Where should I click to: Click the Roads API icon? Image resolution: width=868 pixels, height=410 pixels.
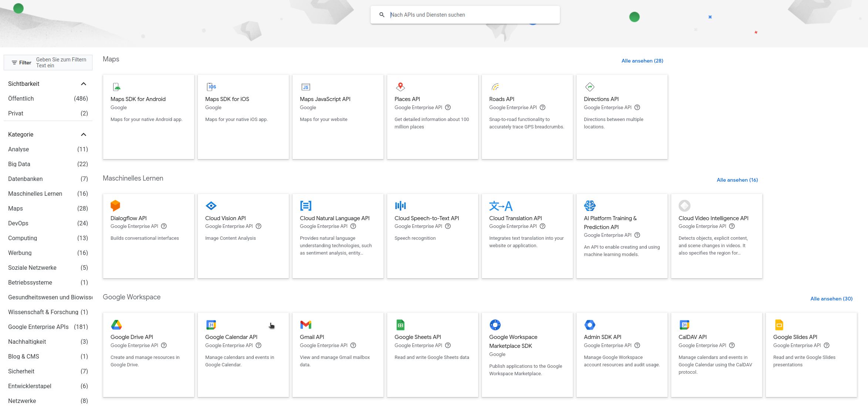point(495,87)
